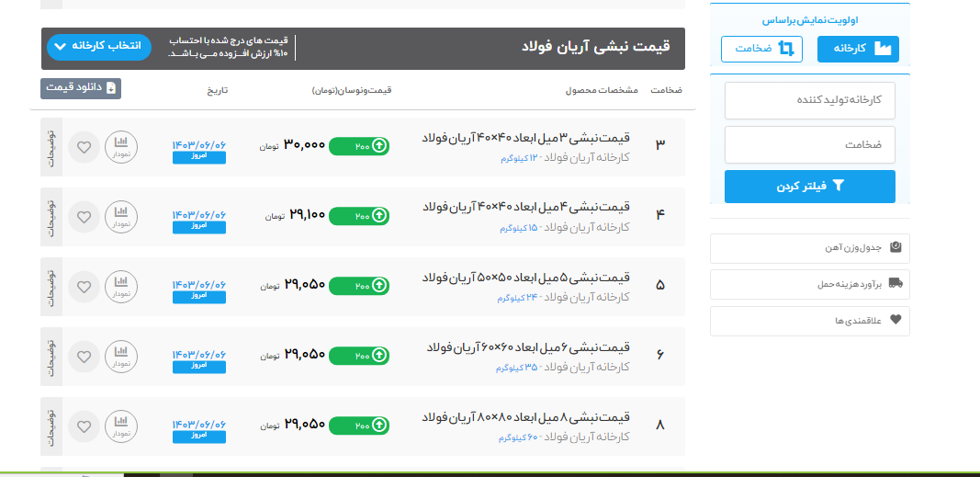Open برآورد هزینه حمل shipping estimate
The height and width of the screenshot is (477, 980).
pos(809,284)
